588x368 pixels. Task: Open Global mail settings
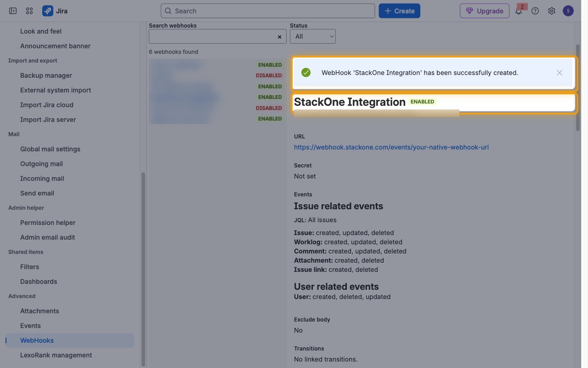tap(50, 149)
